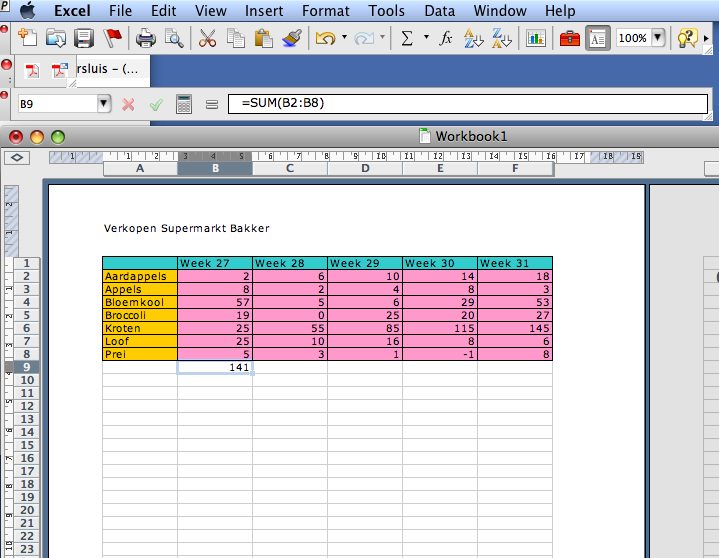
Task: Click the Save floppy disk icon
Action: coord(84,38)
